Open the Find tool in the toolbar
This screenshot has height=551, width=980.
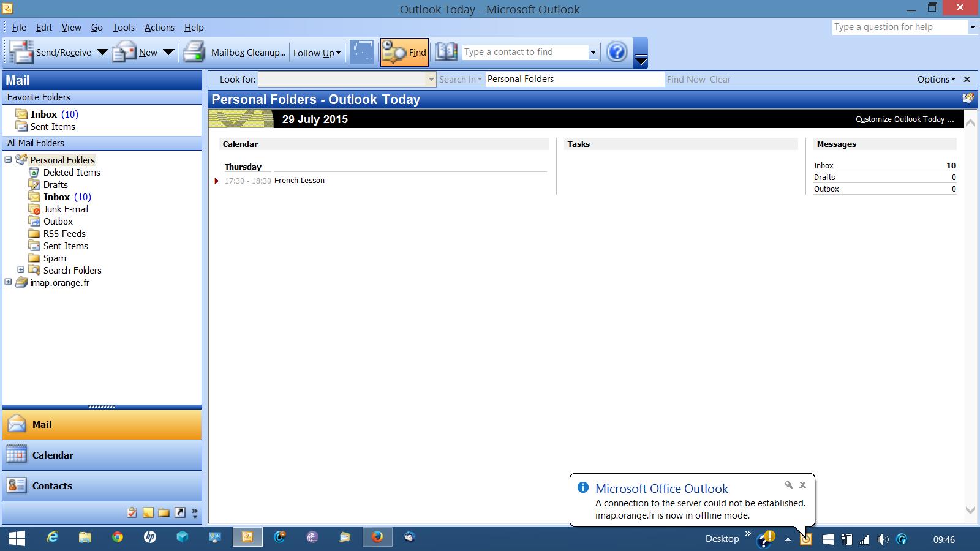pyautogui.click(x=404, y=52)
